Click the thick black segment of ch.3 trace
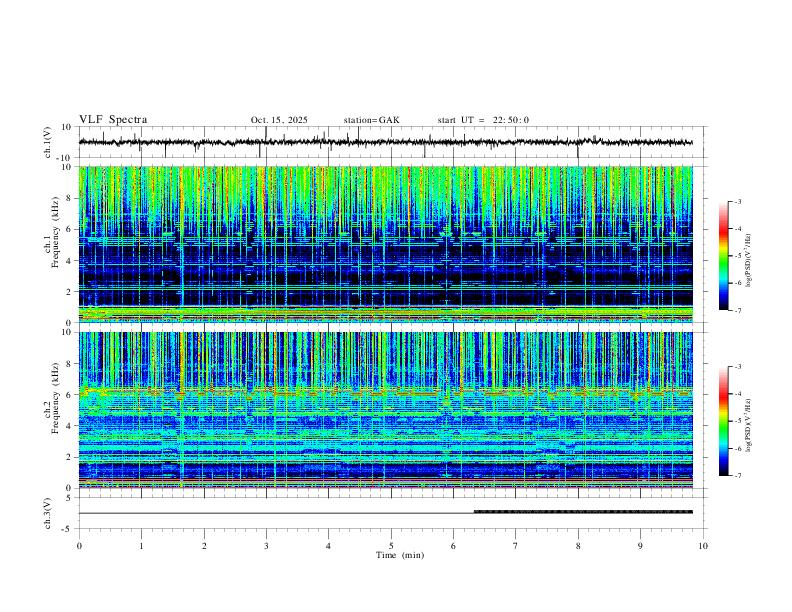The image size is (792, 612). [x=583, y=512]
